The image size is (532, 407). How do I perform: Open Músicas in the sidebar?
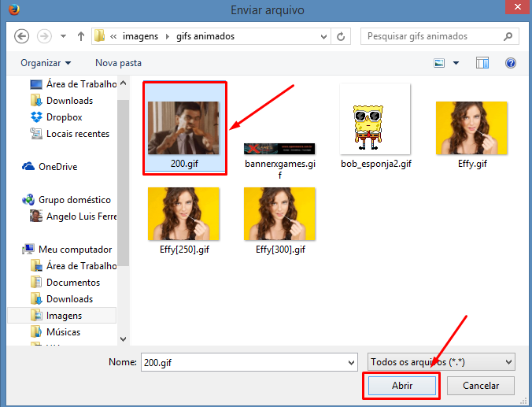point(55,332)
